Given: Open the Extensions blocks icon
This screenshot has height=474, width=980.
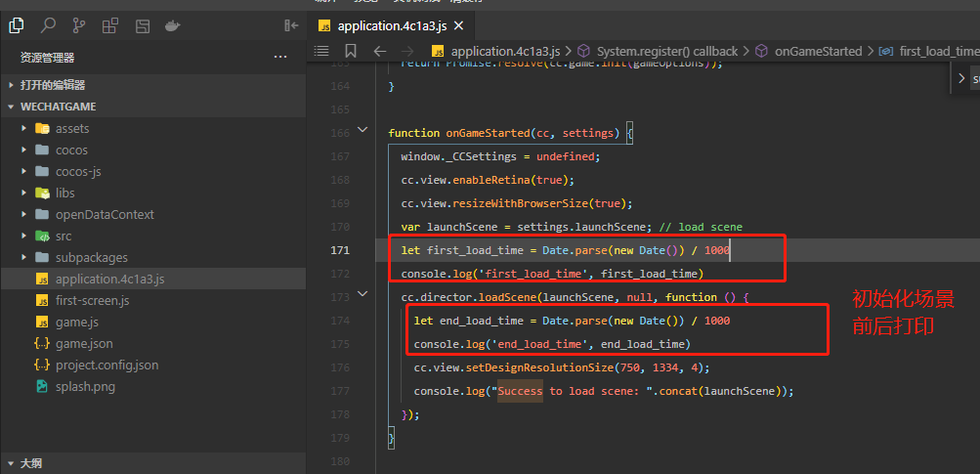Looking at the screenshot, I should pos(110,25).
